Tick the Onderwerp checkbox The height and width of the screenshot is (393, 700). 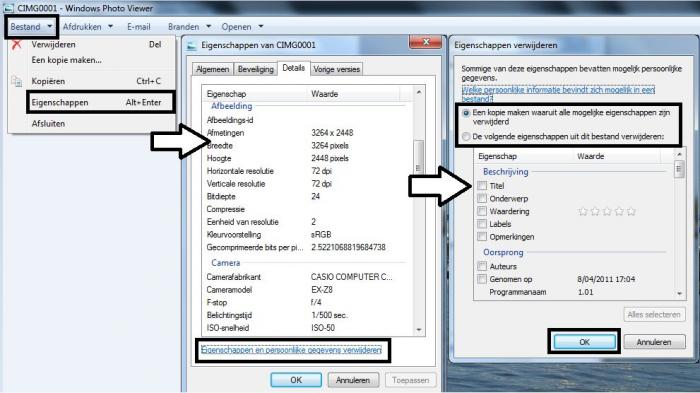pos(482,198)
